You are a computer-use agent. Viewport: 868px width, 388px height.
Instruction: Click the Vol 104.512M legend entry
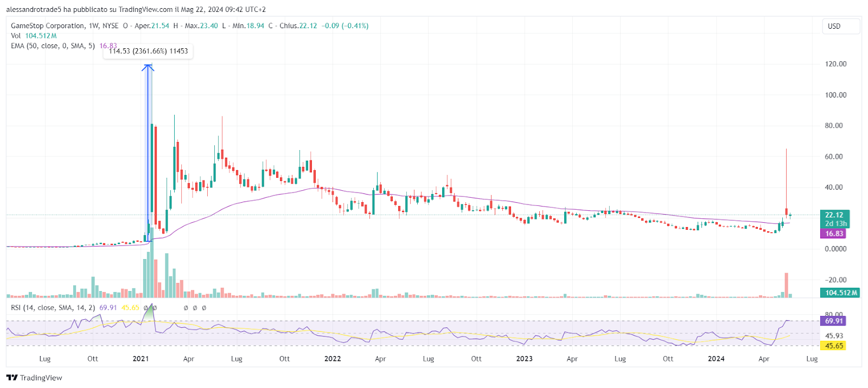pyautogui.click(x=34, y=36)
